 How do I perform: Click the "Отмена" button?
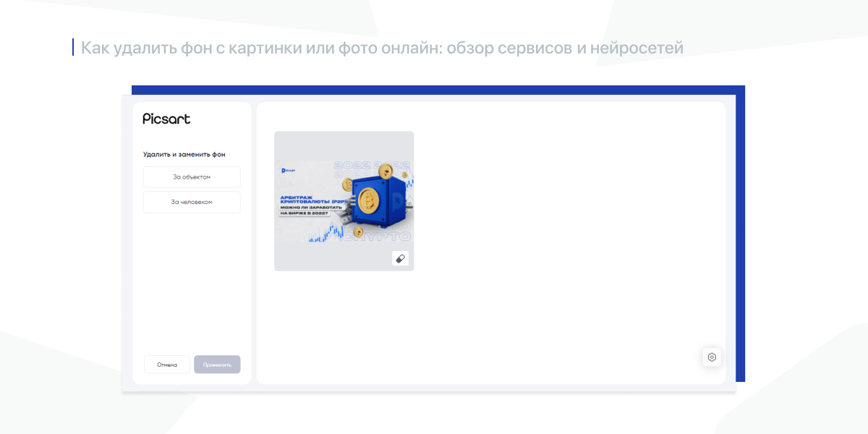coord(167,365)
